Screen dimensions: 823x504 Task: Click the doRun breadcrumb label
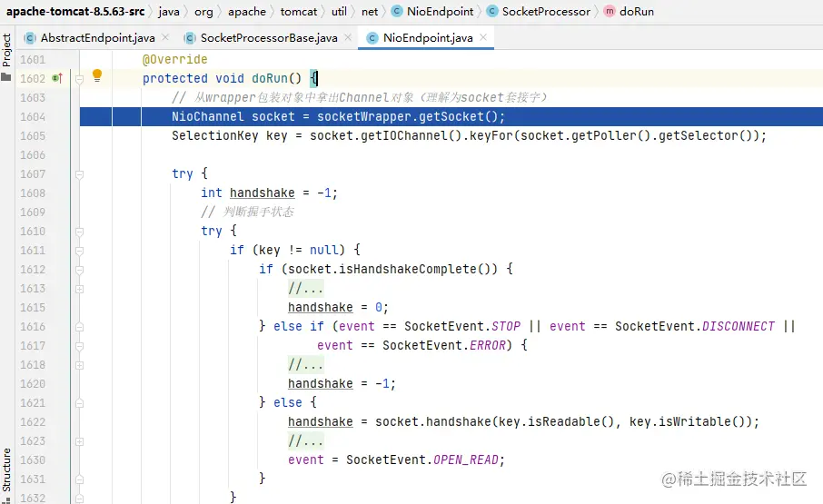[x=636, y=11]
